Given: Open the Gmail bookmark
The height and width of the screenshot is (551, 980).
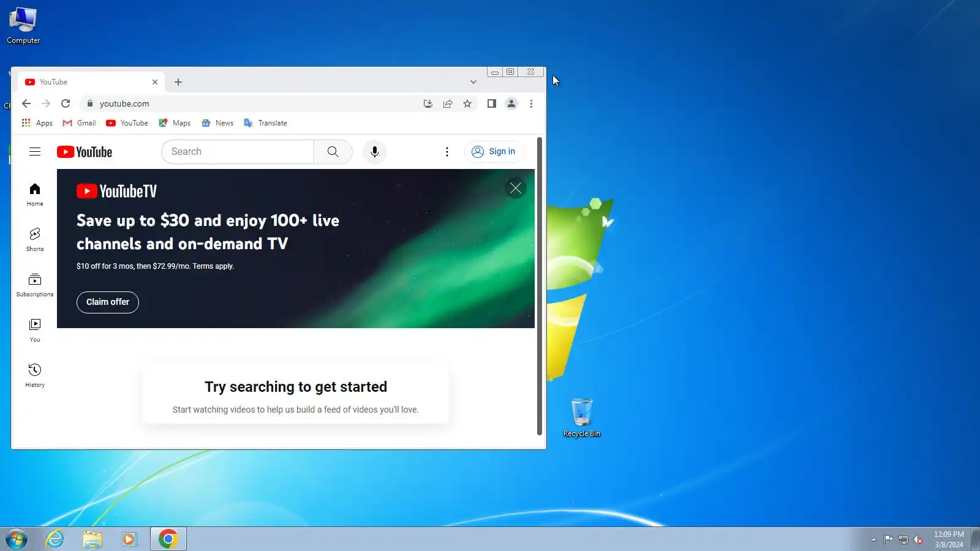Looking at the screenshot, I should (80, 123).
